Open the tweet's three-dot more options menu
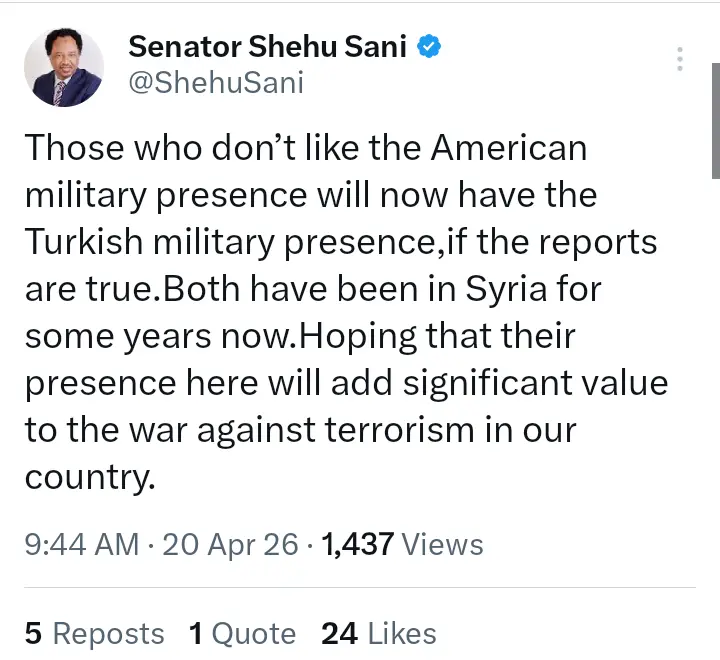The image size is (720, 660). click(680, 59)
